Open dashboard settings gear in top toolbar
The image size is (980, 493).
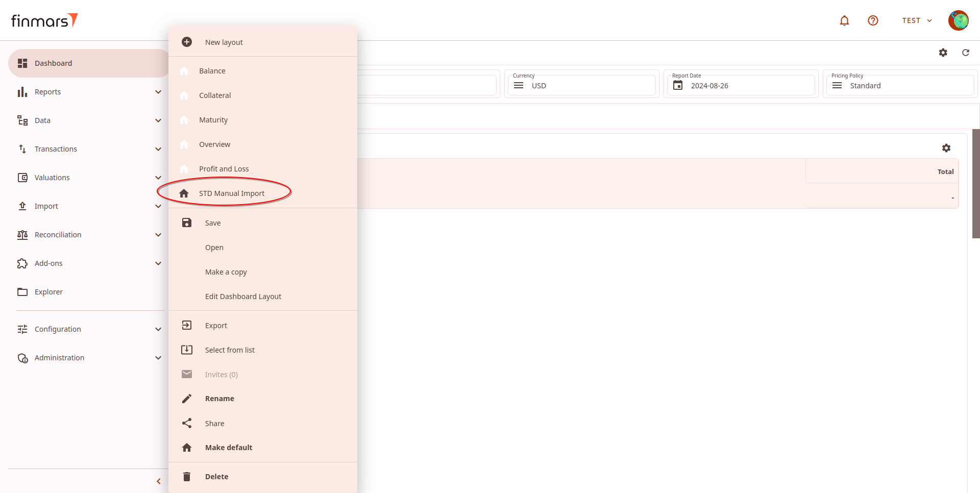[x=943, y=53]
